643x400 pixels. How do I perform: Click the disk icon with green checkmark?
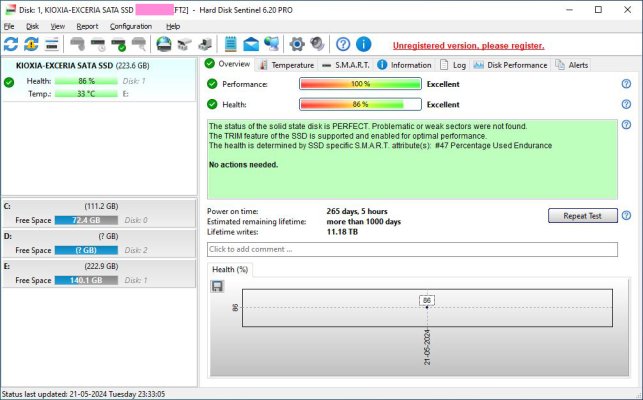[119, 44]
